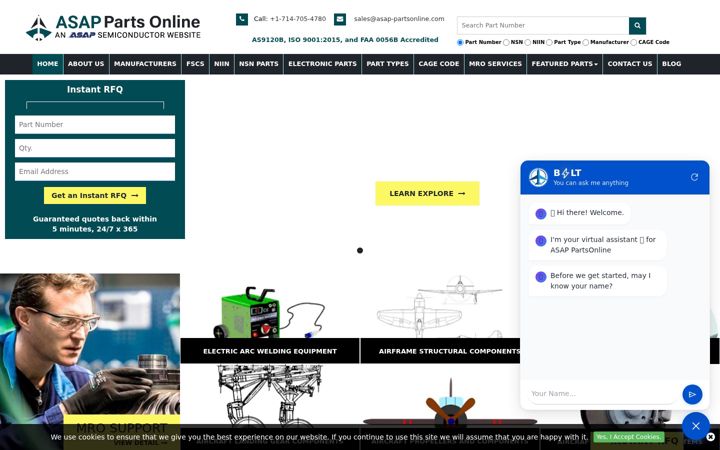Click the Get an Instant RFQ button

pyautogui.click(x=95, y=196)
